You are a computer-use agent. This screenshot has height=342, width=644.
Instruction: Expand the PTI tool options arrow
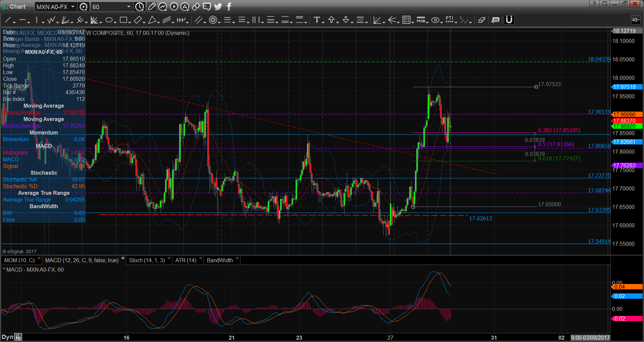coord(456,22)
